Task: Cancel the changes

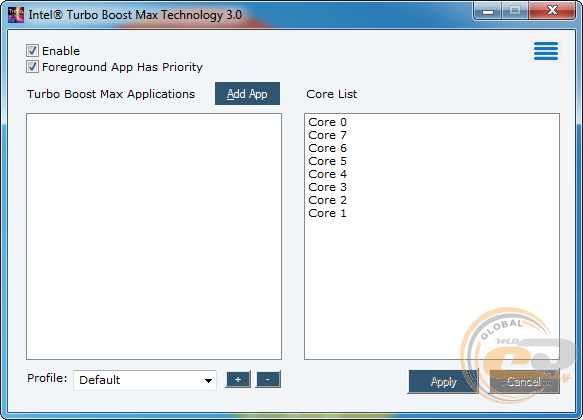Action: [524, 381]
